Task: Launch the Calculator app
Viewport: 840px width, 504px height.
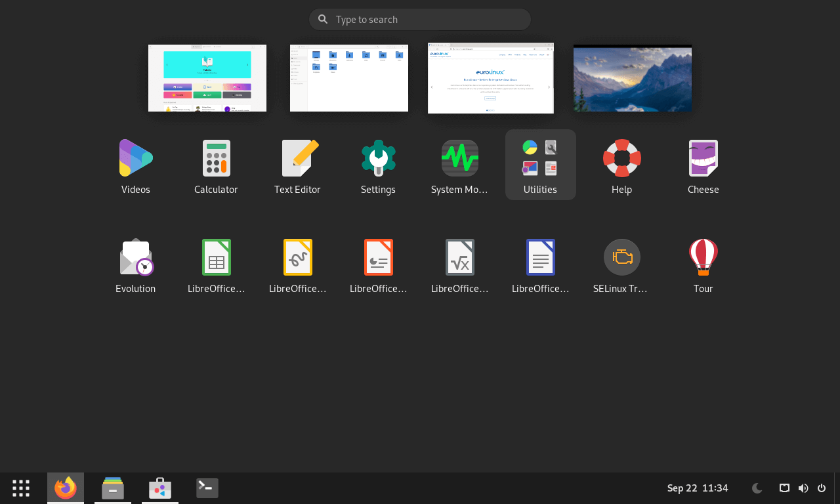Action: (x=216, y=165)
